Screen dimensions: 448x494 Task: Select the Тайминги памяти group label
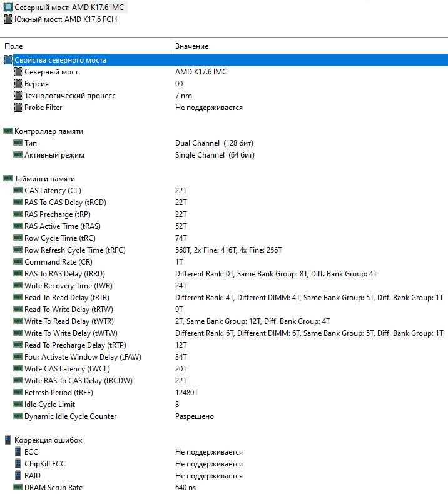(x=45, y=179)
